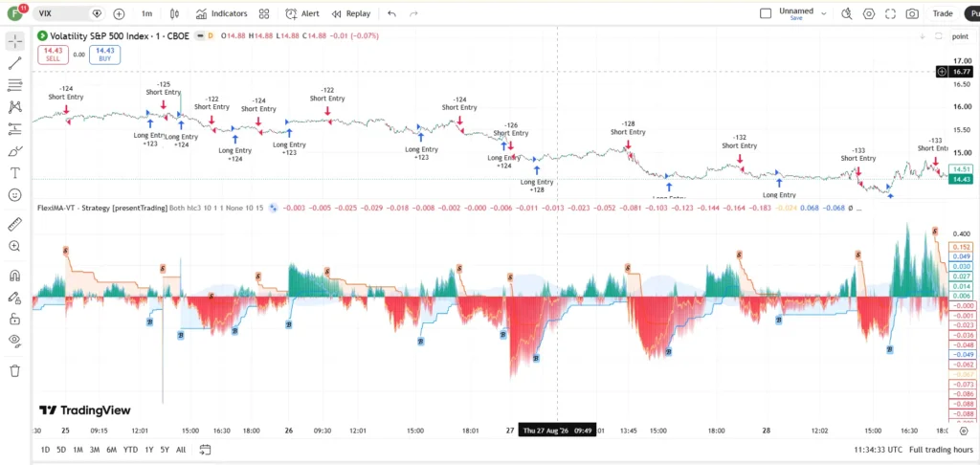Select the 1Y date range
This screenshot has height=465, width=980.
click(148, 450)
